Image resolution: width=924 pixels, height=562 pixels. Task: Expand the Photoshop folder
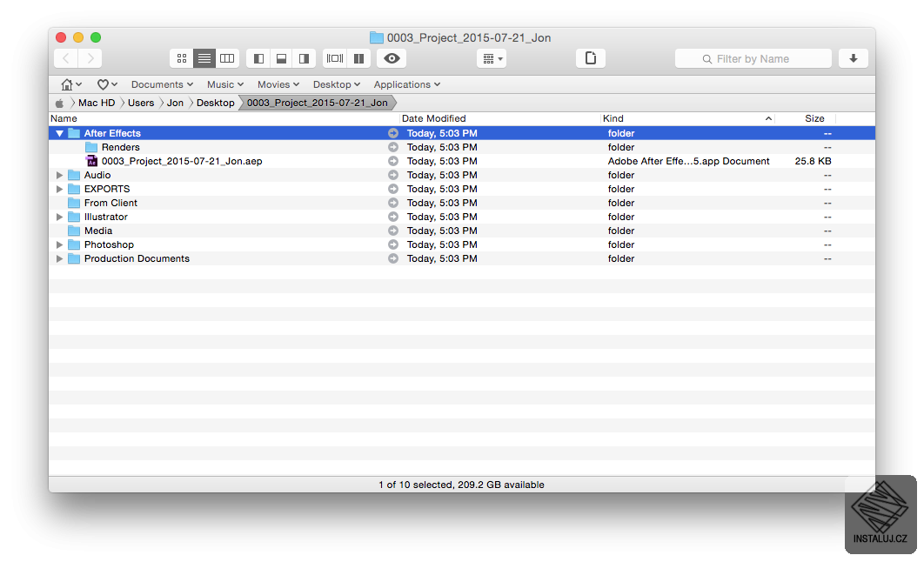[x=59, y=244]
